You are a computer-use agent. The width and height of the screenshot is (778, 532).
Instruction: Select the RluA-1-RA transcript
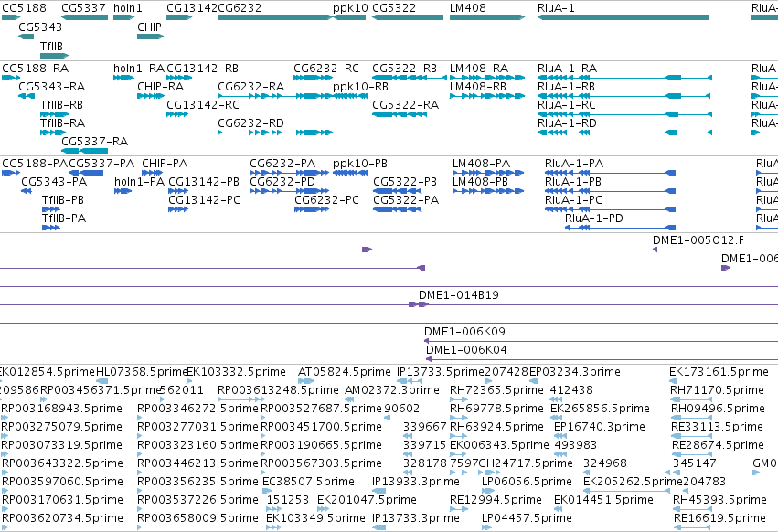pyautogui.click(x=624, y=78)
